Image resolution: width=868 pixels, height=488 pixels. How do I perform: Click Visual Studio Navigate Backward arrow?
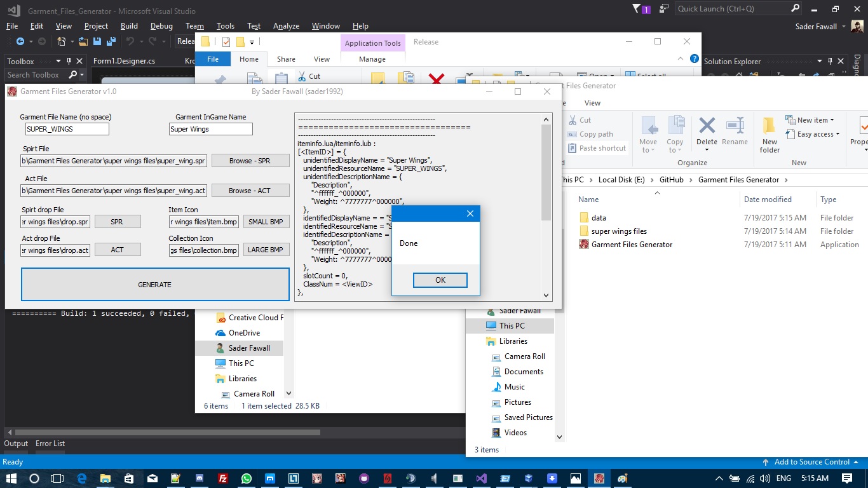(x=20, y=41)
